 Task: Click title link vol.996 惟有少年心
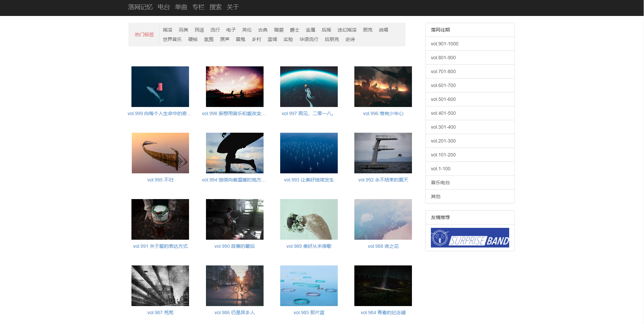pos(383,113)
